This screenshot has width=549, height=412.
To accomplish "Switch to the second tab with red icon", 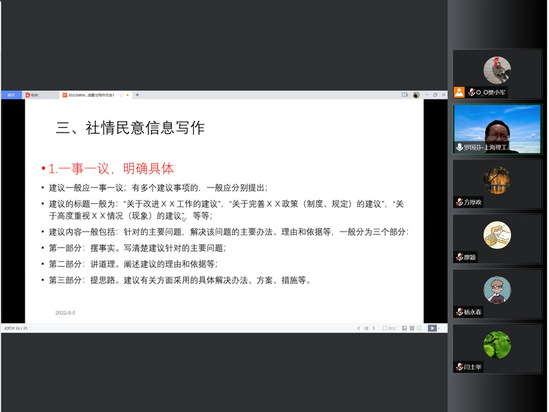I will (x=41, y=95).
